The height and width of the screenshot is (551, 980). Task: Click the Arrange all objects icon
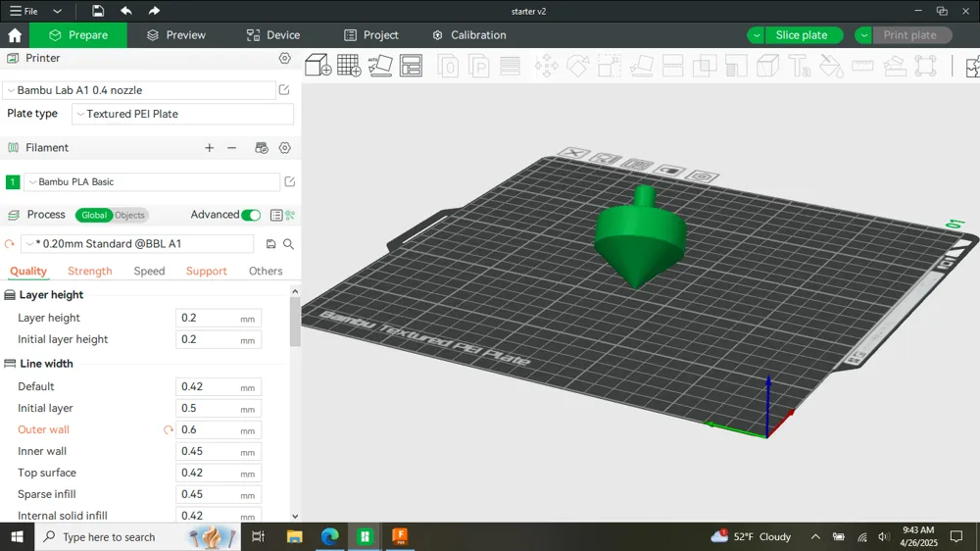411,65
